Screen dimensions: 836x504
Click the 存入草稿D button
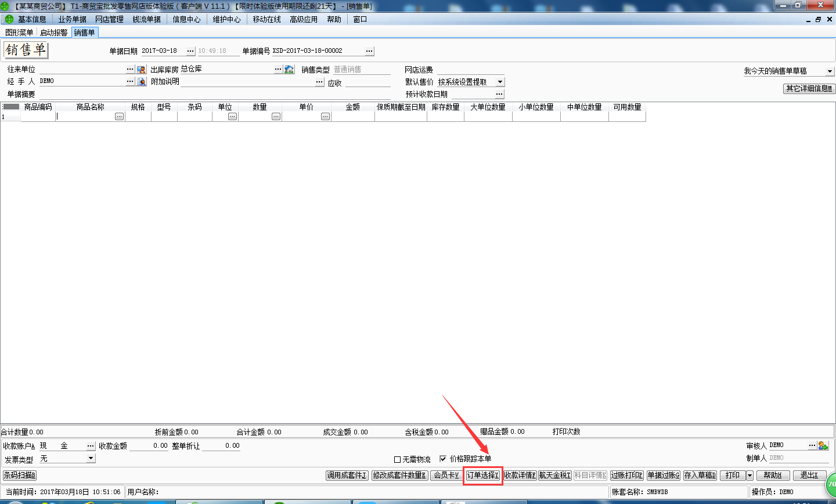699,474
